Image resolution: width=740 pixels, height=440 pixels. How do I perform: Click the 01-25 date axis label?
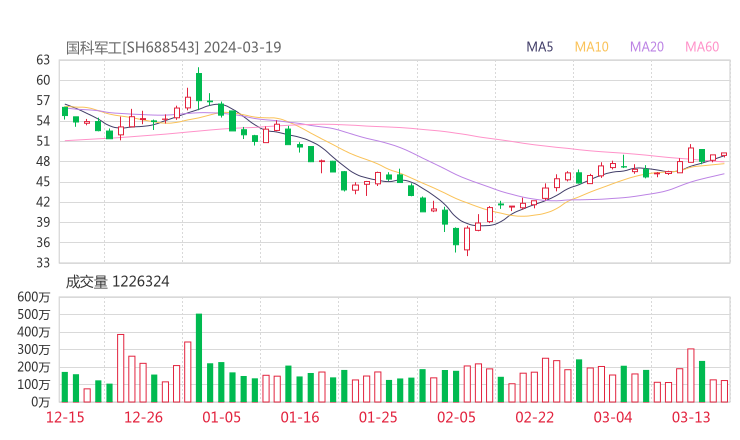point(378,417)
